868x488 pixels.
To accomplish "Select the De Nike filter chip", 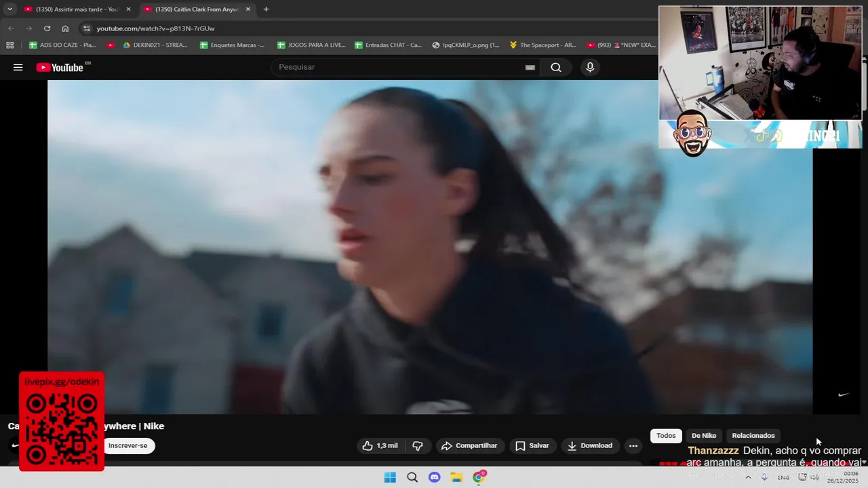I will (704, 436).
